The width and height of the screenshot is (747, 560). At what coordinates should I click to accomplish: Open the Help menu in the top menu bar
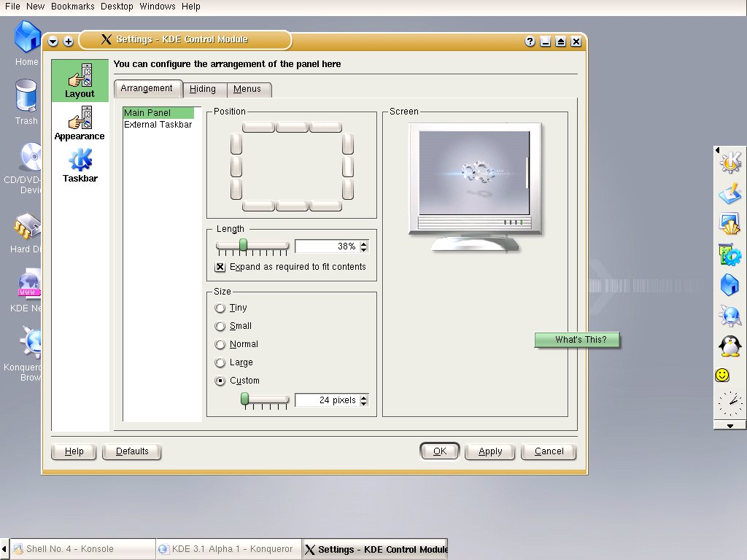coord(190,7)
